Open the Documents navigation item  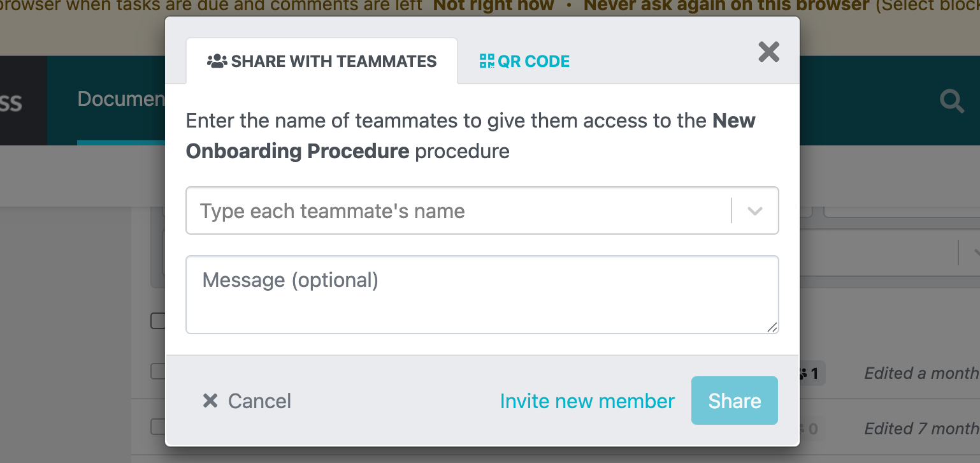pos(121,99)
